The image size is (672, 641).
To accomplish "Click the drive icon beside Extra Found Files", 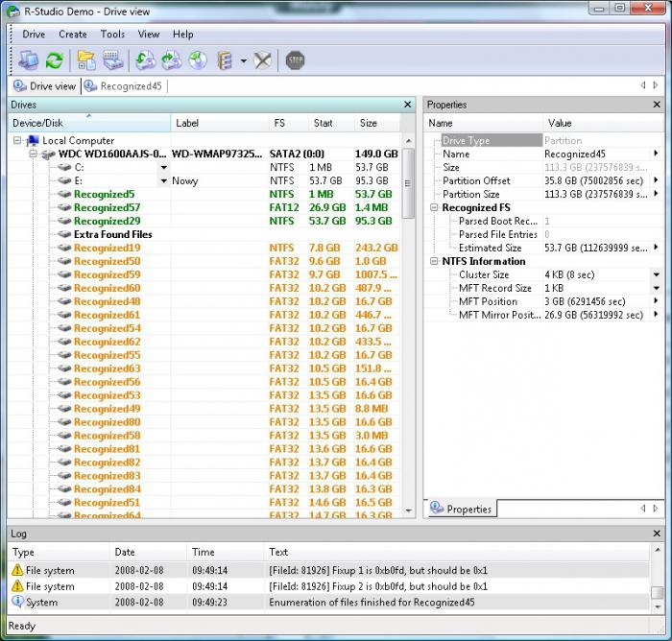I will (64, 234).
